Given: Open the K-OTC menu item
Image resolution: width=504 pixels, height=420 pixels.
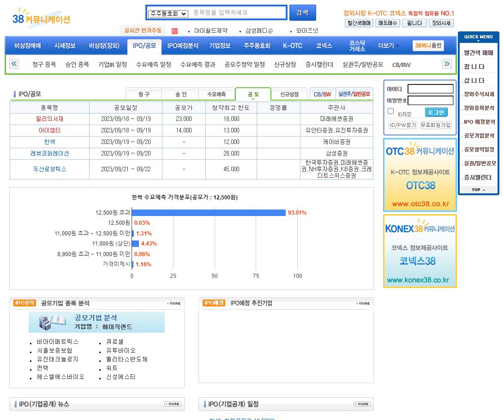Looking at the screenshot, I should (x=293, y=46).
